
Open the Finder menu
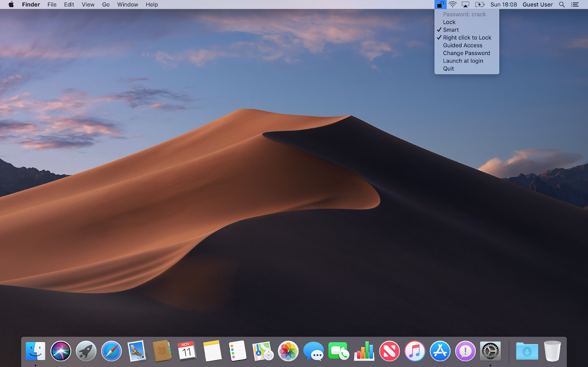tap(31, 4)
